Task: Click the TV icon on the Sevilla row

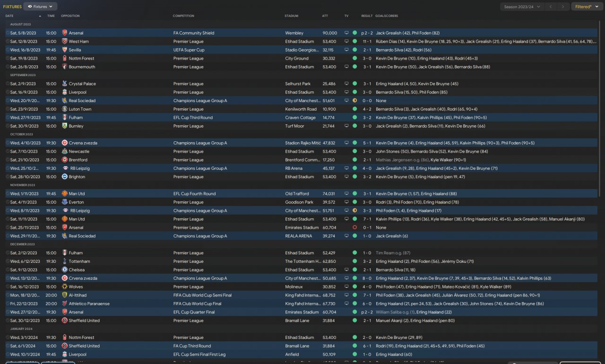Action: pos(346,50)
